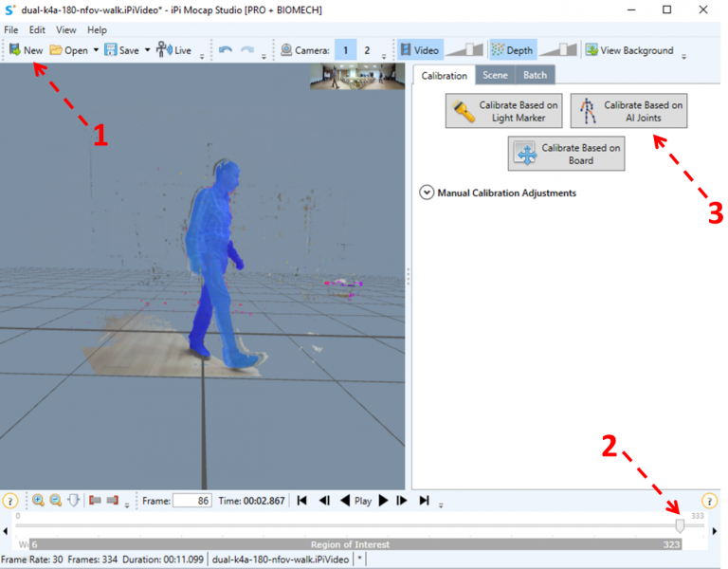Switch to the Scene tab
Viewport: 728px width, 569px height.
point(495,75)
